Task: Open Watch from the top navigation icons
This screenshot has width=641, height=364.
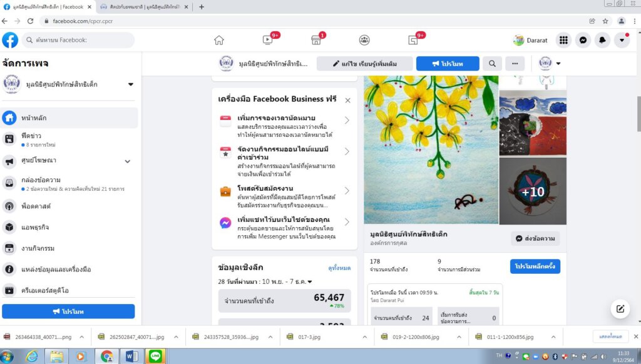Action: click(x=268, y=39)
